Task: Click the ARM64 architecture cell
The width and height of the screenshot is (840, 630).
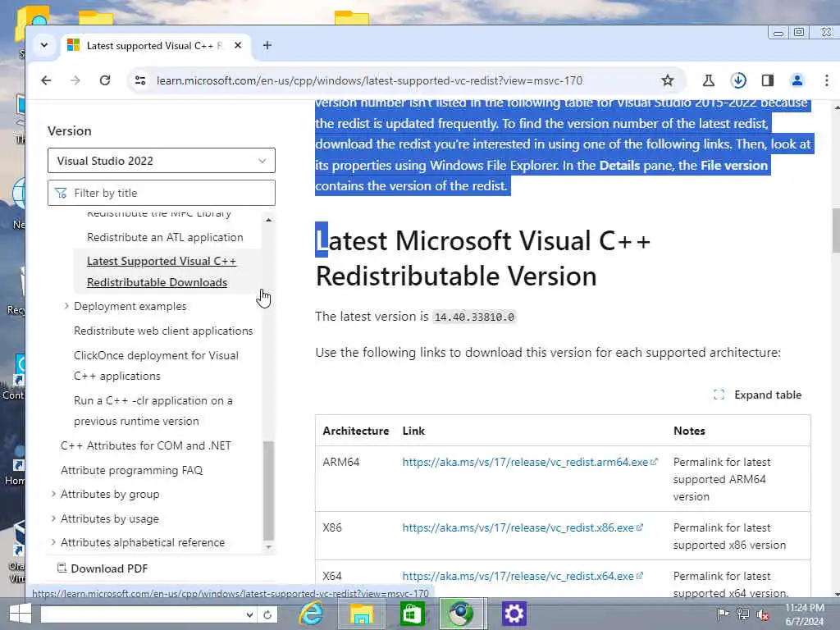Action: (340, 462)
